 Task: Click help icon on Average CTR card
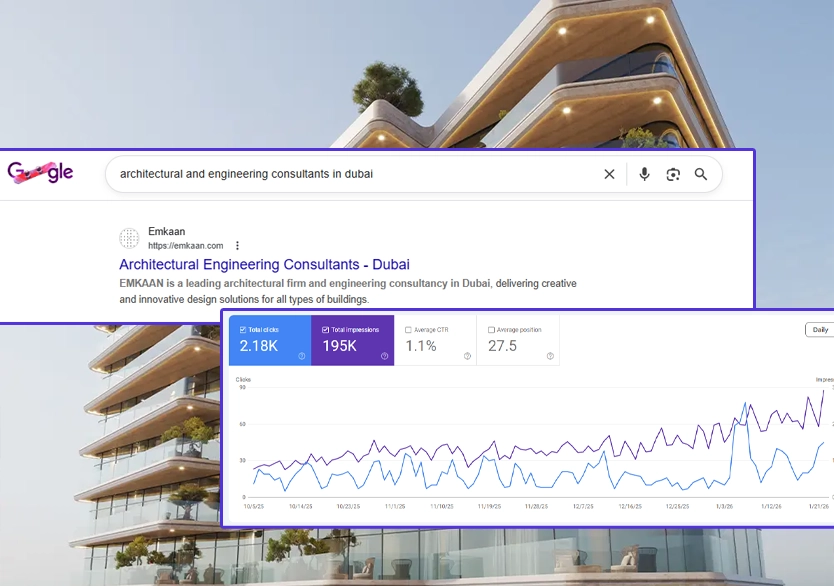[x=467, y=356]
